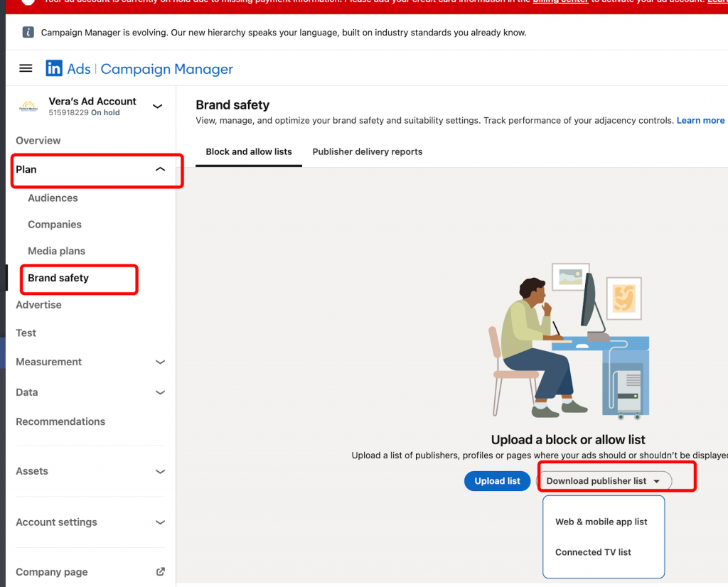Expand the Measurement section

point(160,362)
